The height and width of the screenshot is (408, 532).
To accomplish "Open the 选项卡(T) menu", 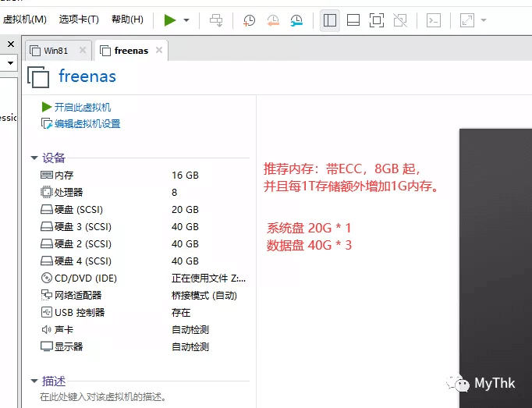I will pos(79,20).
